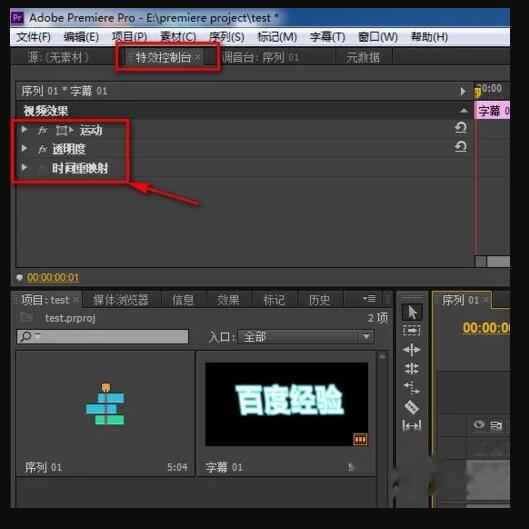Expand the 透明度 effect properties
The height and width of the screenshot is (529, 529).
[x=24, y=148]
